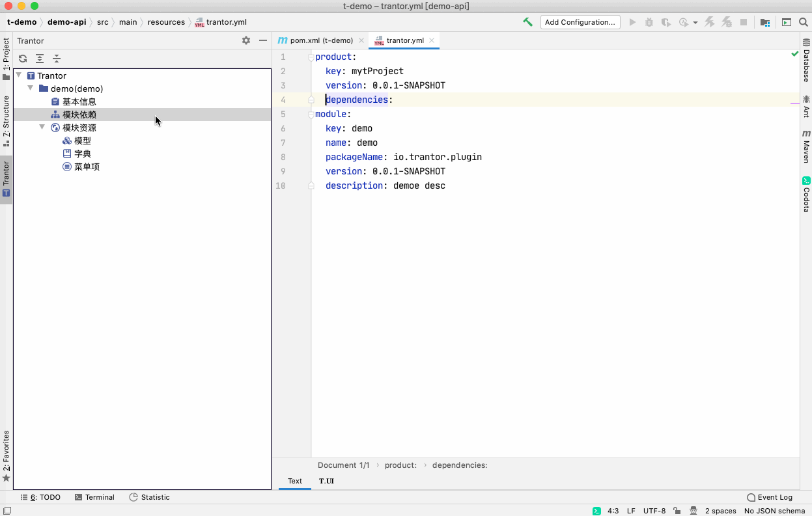812x516 pixels.
Task: Fold the dependencies block in gutter
Action: (x=311, y=100)
